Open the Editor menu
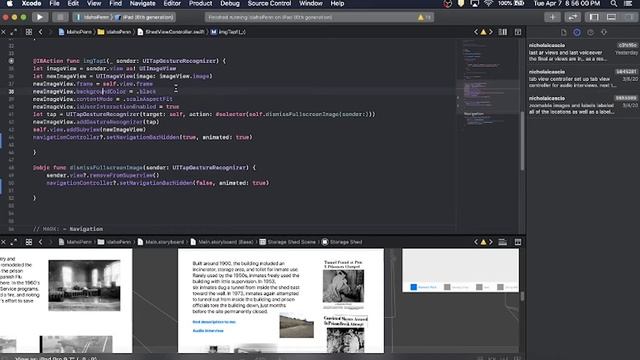Viewport: 640px width, 360px height. click(172, 3)
